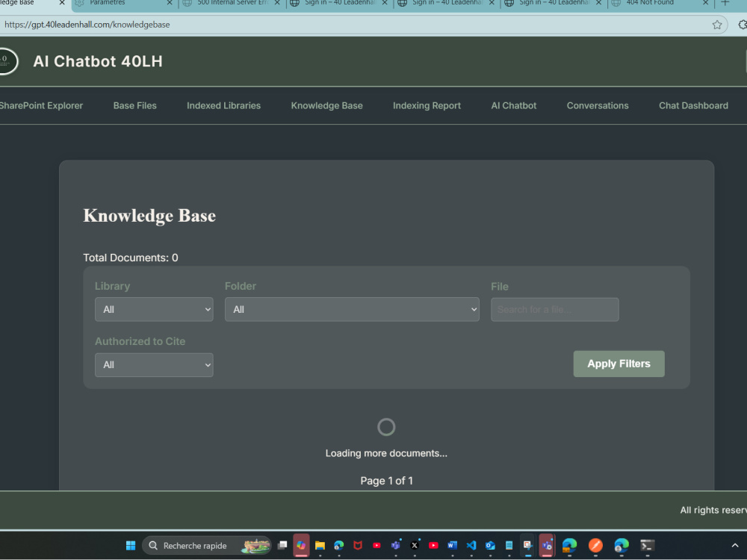
Task: Click the 'Knowledge Base' page heading
Action: click(x=149, y=216)
